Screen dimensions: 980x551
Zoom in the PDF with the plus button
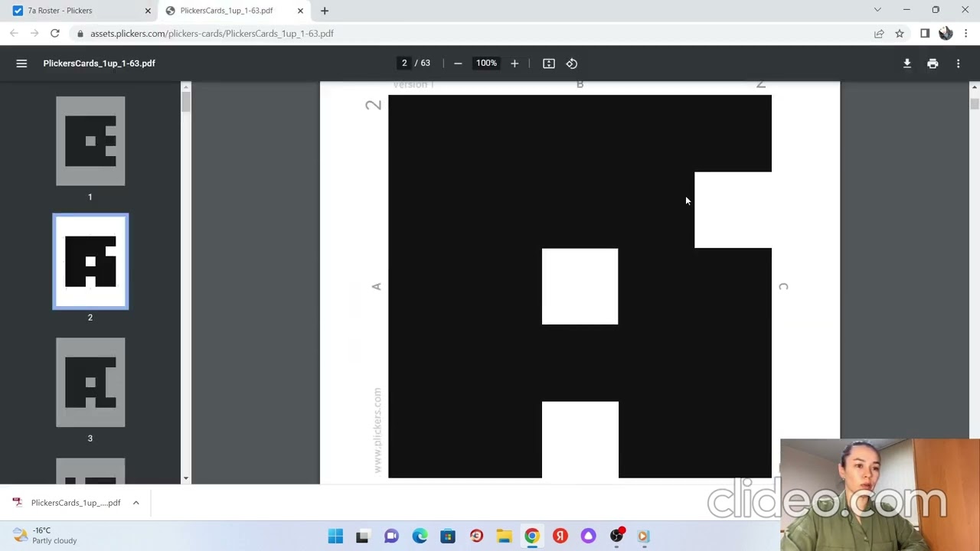point(514,64)
